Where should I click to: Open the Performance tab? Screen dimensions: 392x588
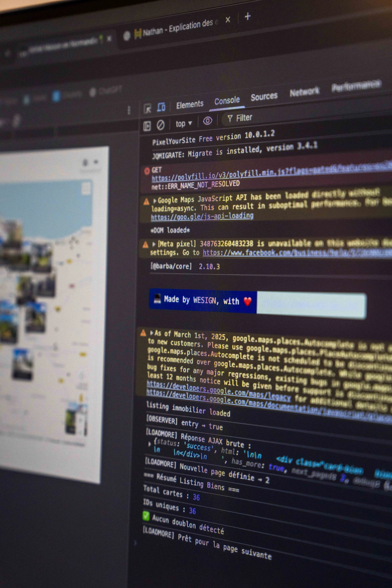[356, 86]
